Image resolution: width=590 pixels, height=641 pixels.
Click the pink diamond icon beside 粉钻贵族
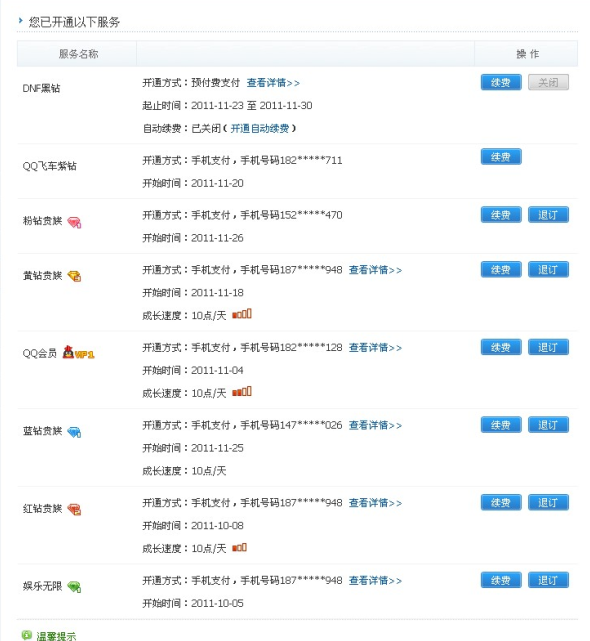tap(74, 222)
